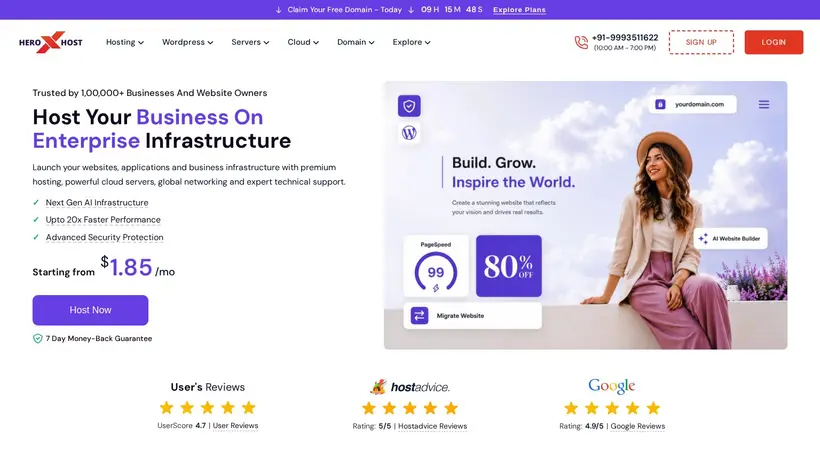Expand the Cloud menu

(x=303, y=42)
